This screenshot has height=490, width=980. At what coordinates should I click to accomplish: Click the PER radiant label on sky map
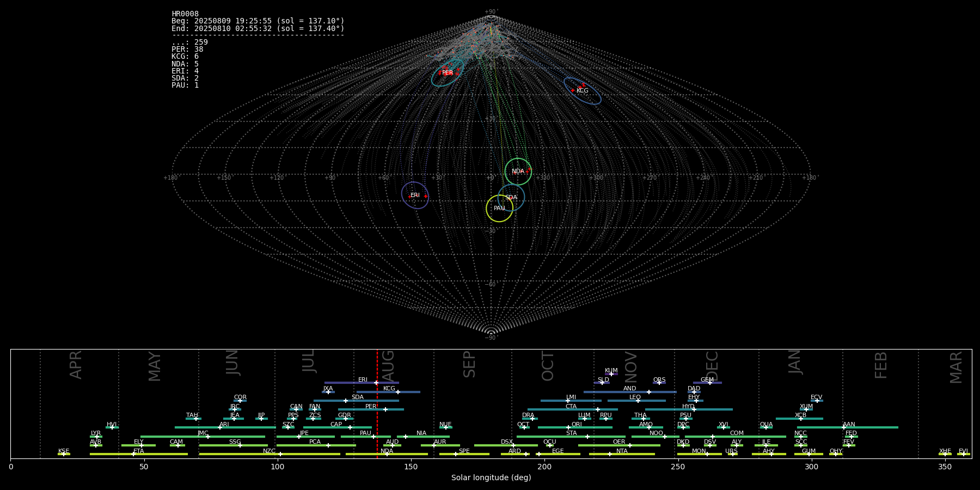pos(448,73)
